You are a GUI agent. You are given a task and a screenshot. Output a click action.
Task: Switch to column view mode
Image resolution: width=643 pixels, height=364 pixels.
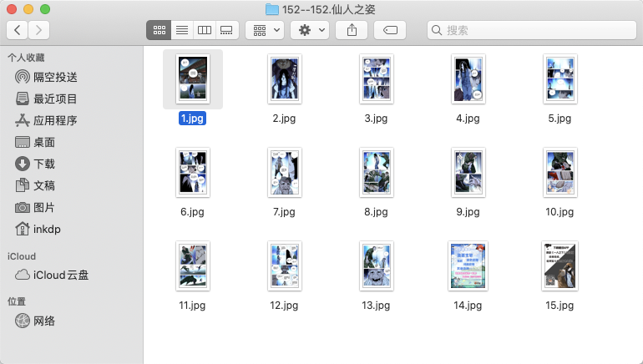click(x=204, y=30)
